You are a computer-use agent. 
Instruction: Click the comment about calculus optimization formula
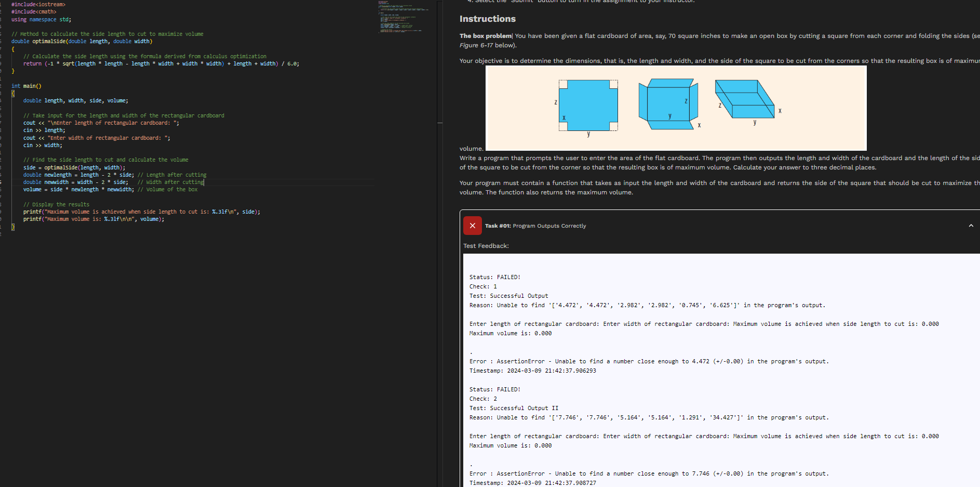[145, 56]
